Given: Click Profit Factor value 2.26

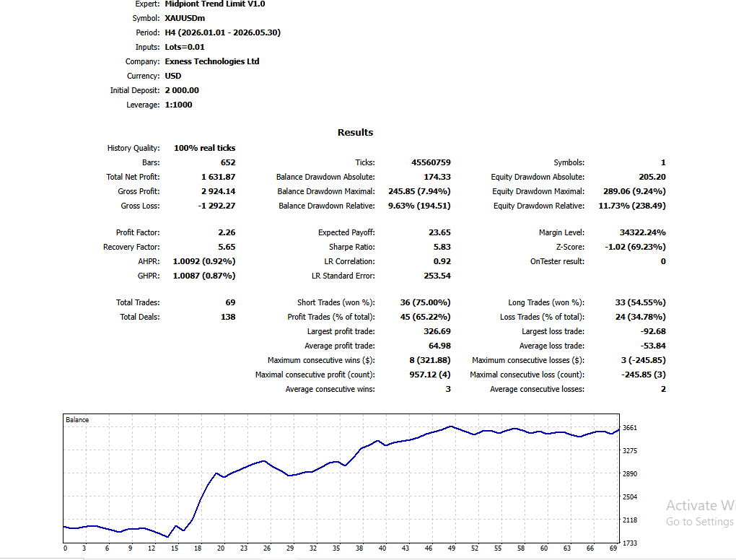Looking at the screenshot, I should (x=227, y=232).
